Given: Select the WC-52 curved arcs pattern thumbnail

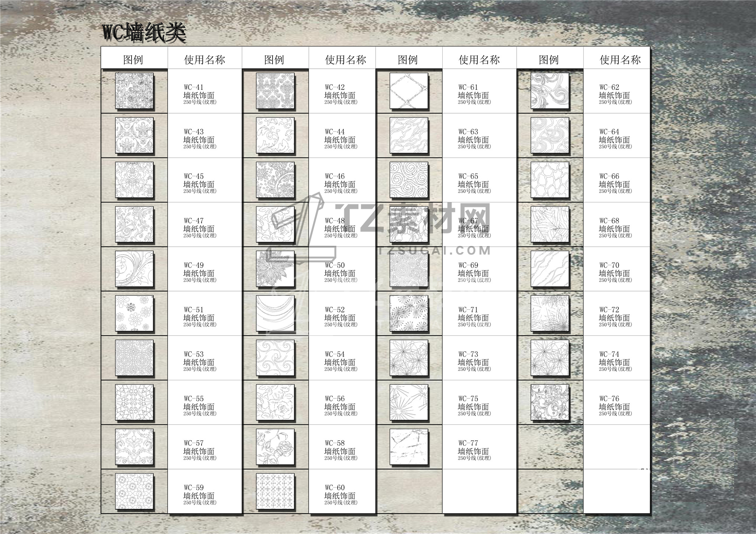Looking at the screenshot, I should point(275,313).
